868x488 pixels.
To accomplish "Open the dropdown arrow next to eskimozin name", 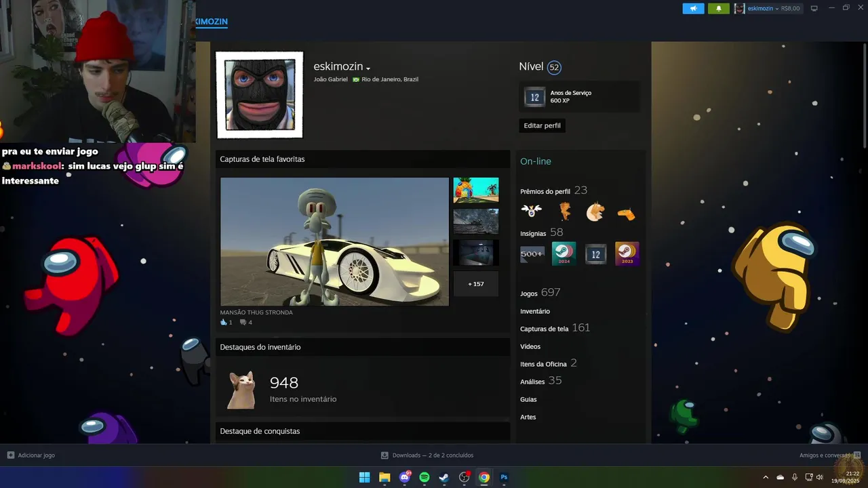I will pyautogui.click(x=368, y=68).
